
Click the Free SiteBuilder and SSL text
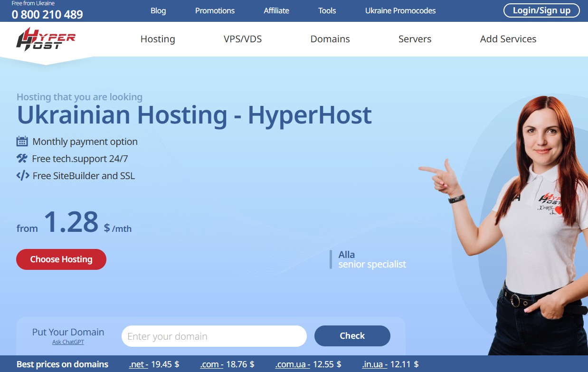pos(84,176)
